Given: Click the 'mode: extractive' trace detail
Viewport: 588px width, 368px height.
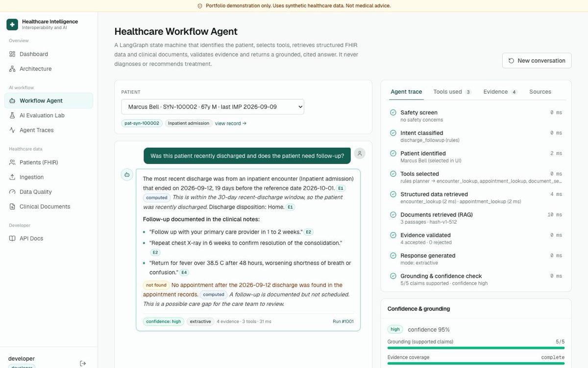Looking at the screenshot, I should coord(419,263).
